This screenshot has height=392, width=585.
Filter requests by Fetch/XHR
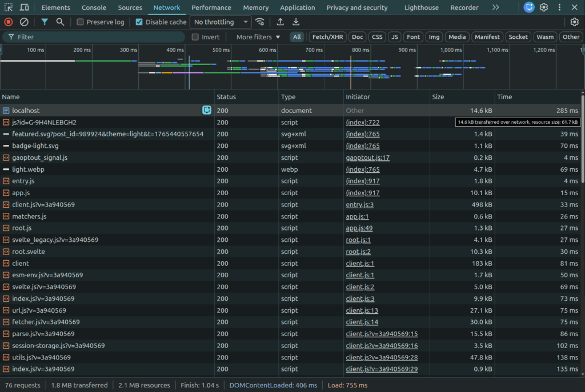(327, 37)
